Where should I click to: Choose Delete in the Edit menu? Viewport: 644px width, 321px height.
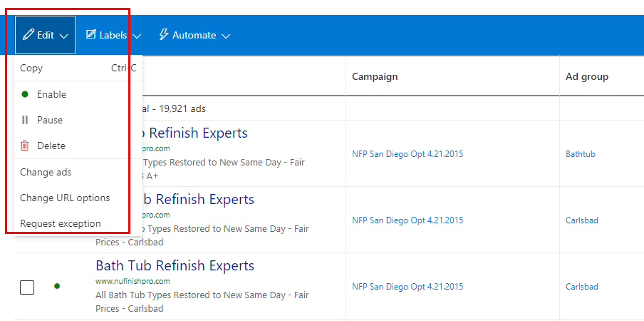click(x=78, y=146)
